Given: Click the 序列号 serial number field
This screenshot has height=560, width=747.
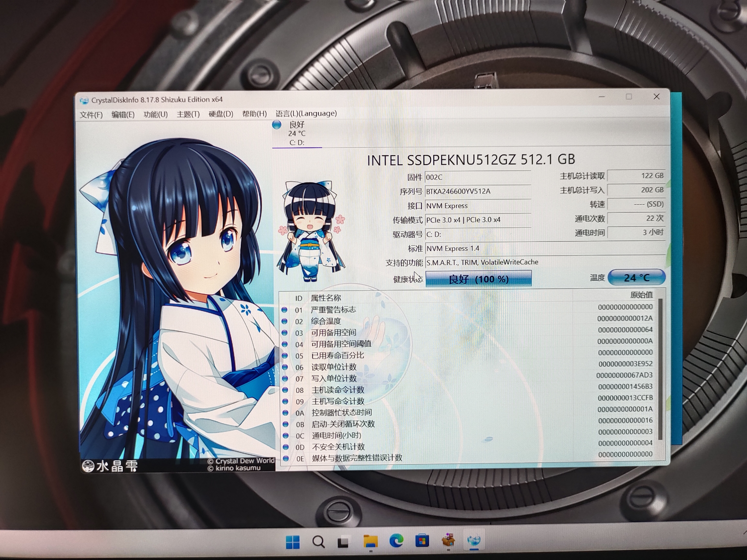Looking at the screenshot, I should (x=478, y=191).
